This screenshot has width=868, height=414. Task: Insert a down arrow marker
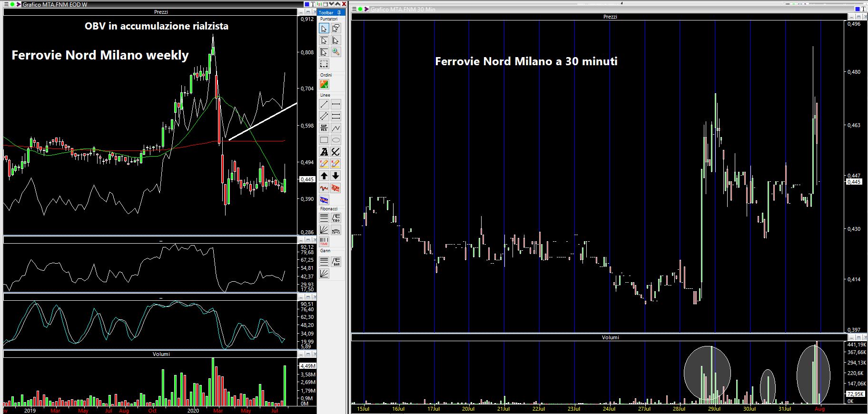pyautogui.click(x=335, y=176)
